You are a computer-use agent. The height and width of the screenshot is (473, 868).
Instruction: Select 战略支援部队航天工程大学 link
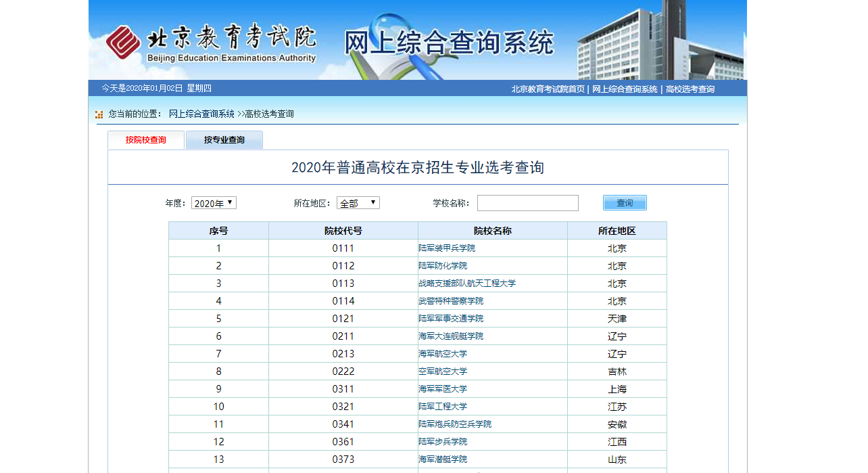[467, 284]
